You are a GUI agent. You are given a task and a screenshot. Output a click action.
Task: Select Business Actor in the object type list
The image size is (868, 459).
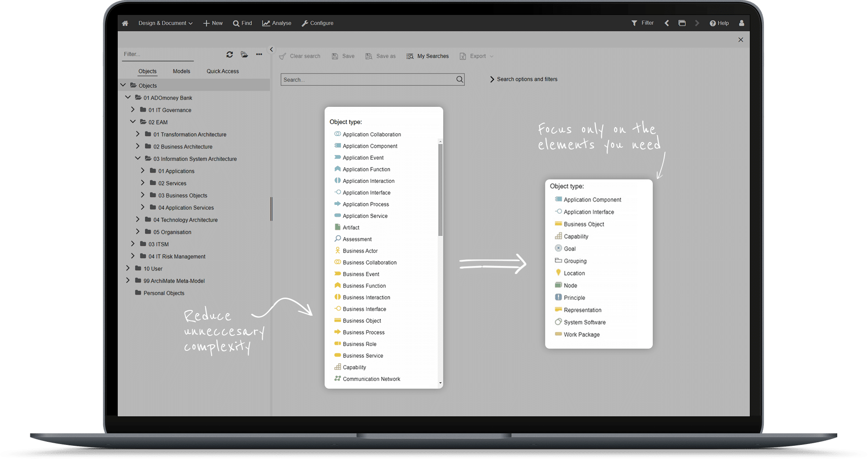pos(360,251)
